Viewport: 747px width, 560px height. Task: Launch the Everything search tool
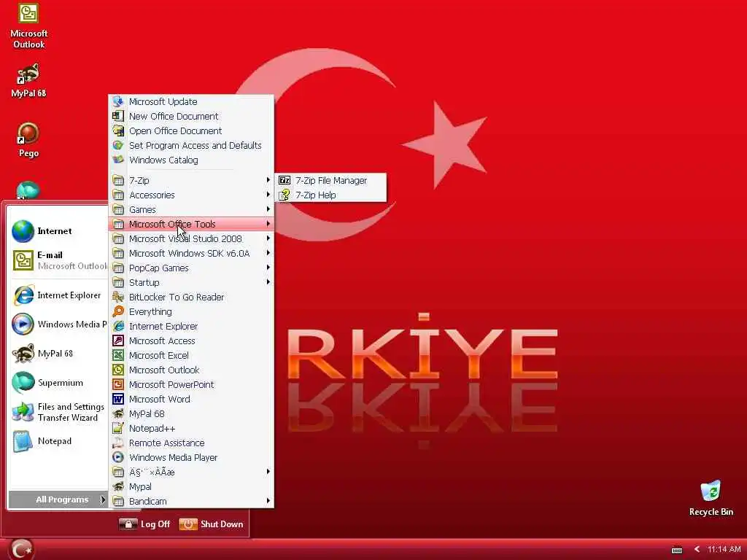pyautogui.click(x=191, y=312)
